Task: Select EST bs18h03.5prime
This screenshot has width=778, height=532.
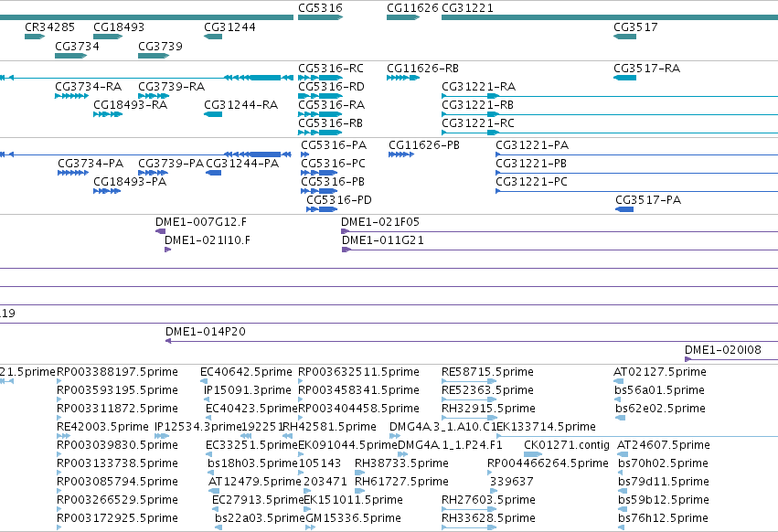Action: (252, 463)
